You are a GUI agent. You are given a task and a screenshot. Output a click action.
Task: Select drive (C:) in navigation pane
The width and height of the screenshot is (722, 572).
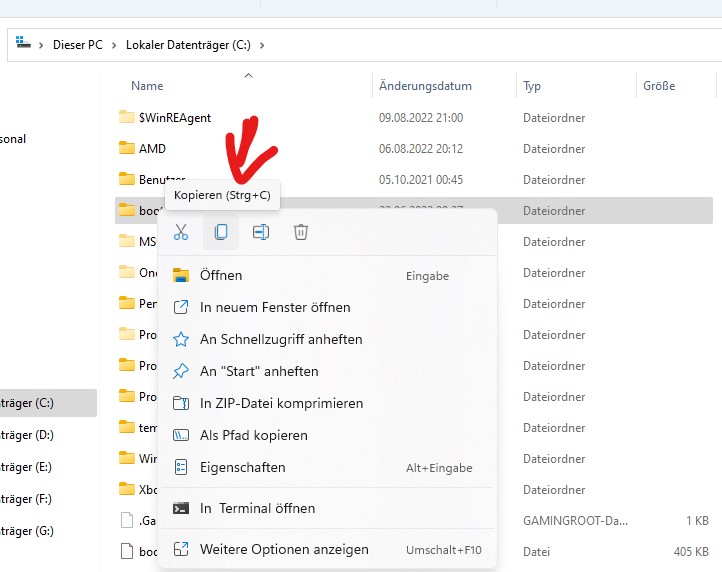[48, 403]
